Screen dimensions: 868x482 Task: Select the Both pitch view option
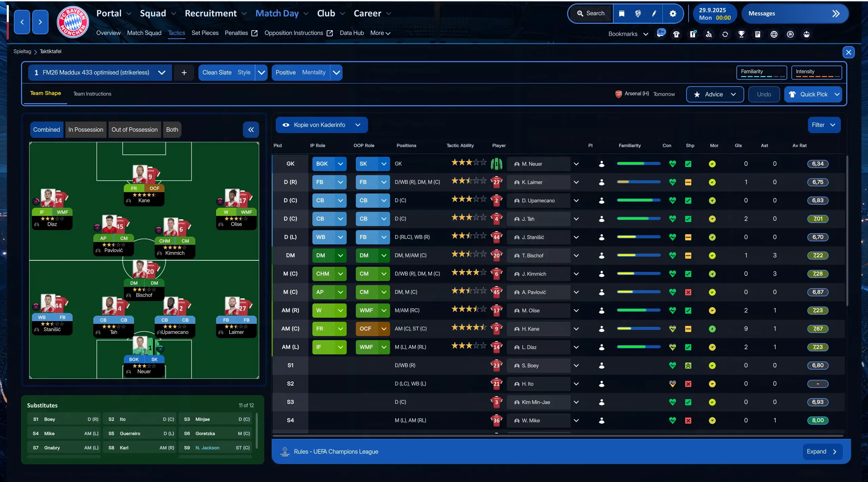[x=172, y=130]
